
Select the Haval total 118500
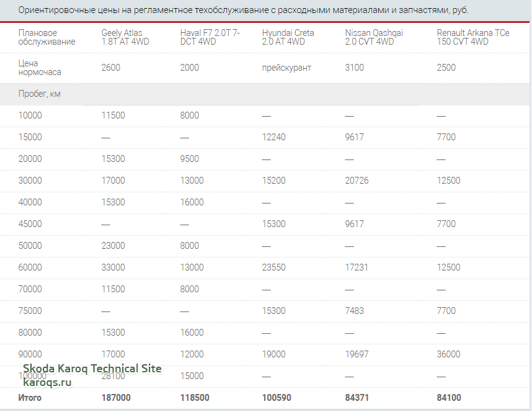click(195, 398)
